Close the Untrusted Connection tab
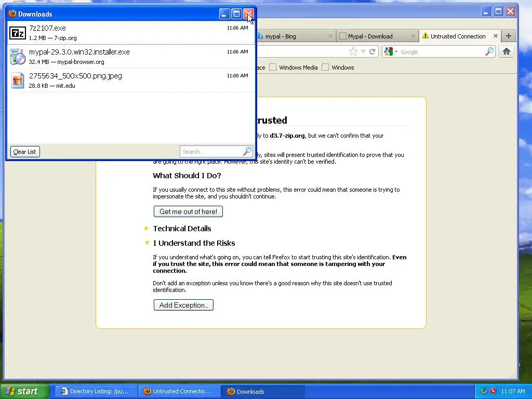Image resolution: width=532 pixels, height=399 pixels. point(495,36)
